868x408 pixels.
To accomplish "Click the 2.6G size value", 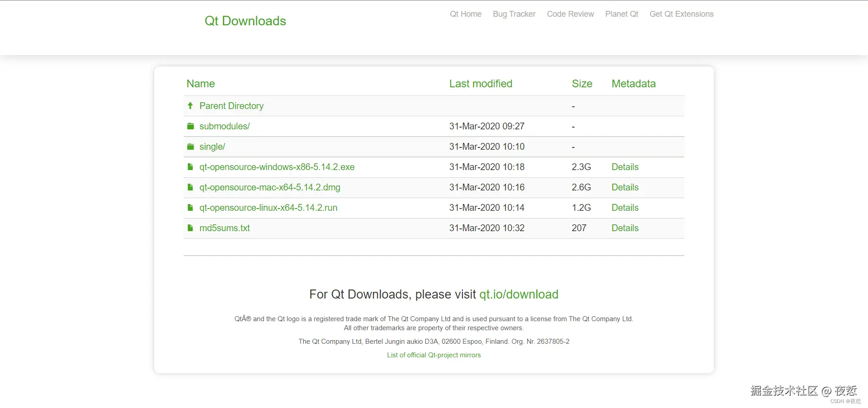I will pos(581,187).
